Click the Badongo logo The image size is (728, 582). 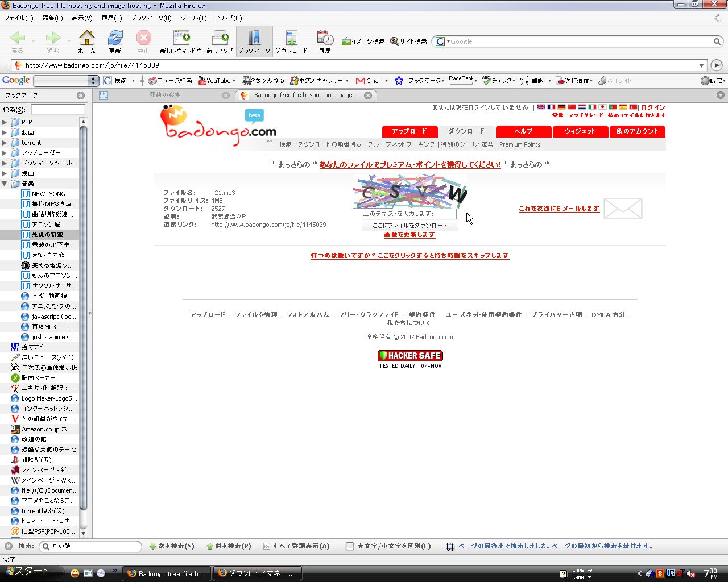[x=218, y=126]
